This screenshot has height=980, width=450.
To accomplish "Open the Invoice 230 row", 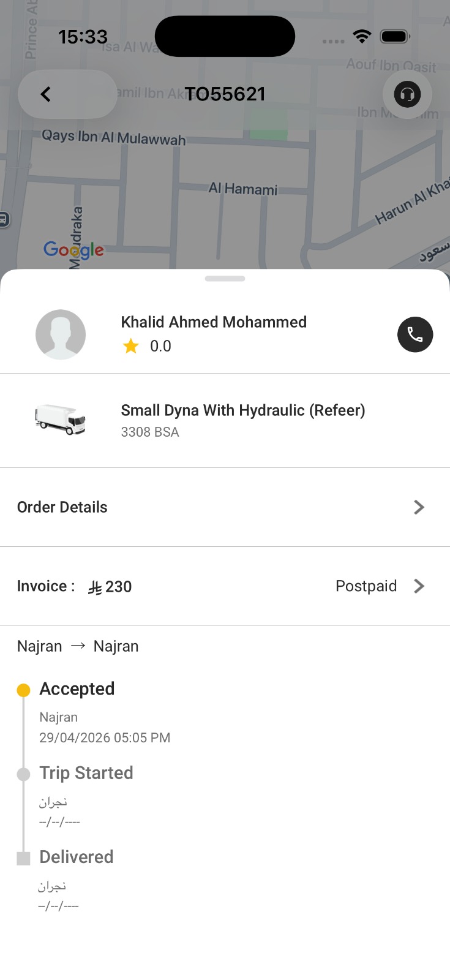I will tap(225, 586).
